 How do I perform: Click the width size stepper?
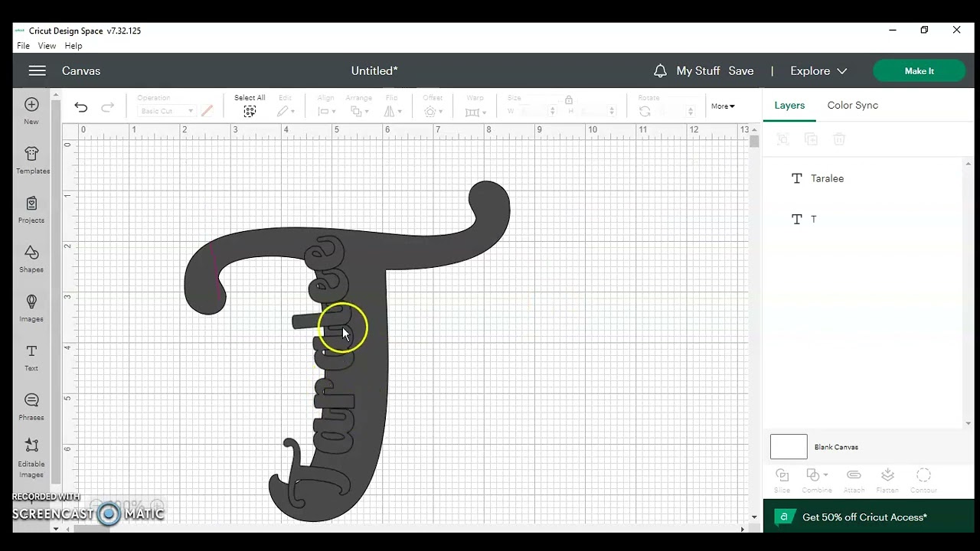553,111
